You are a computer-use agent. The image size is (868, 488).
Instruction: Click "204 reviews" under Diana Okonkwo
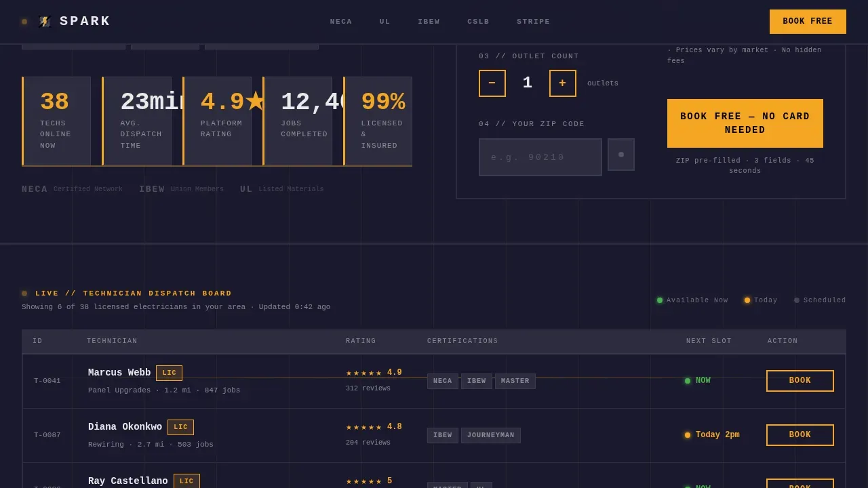[368, 443]
